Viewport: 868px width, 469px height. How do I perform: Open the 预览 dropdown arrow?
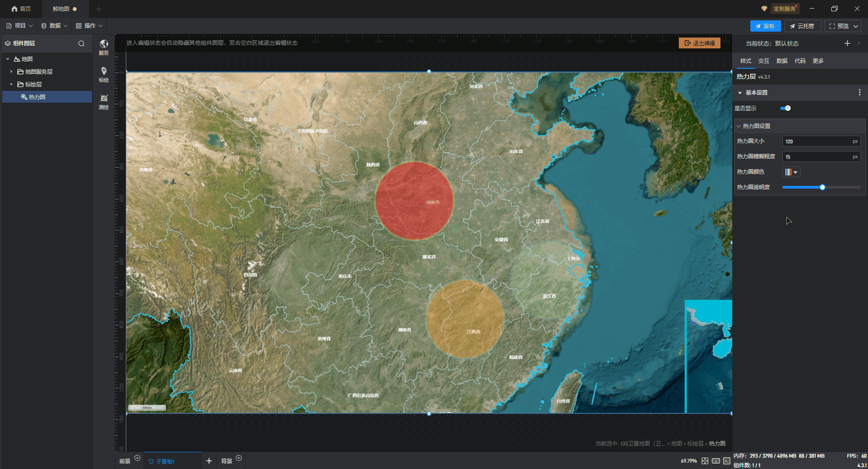856,26
